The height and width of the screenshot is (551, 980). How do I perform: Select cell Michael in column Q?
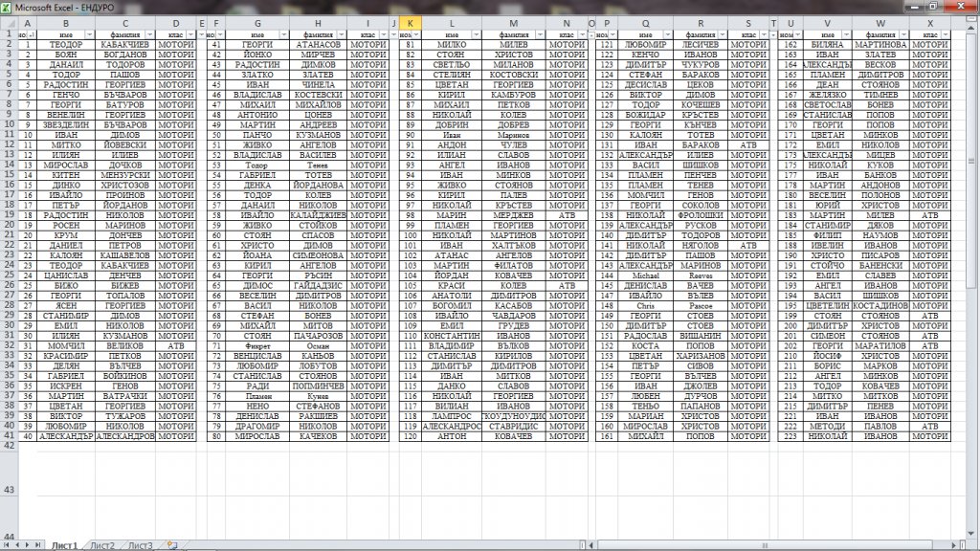tap(646, 275)
